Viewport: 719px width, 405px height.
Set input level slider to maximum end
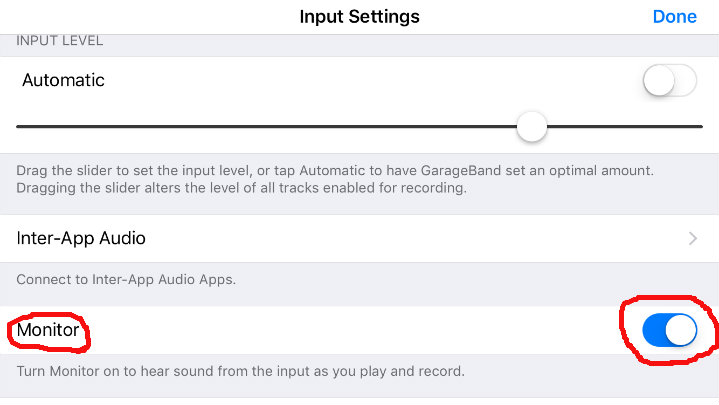(x=701, y=127)
